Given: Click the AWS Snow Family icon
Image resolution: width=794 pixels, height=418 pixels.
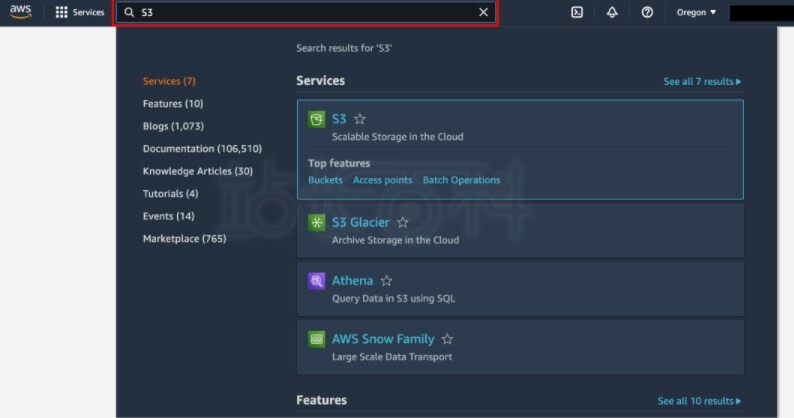Looking at the screenshot, I should [316, 339].
